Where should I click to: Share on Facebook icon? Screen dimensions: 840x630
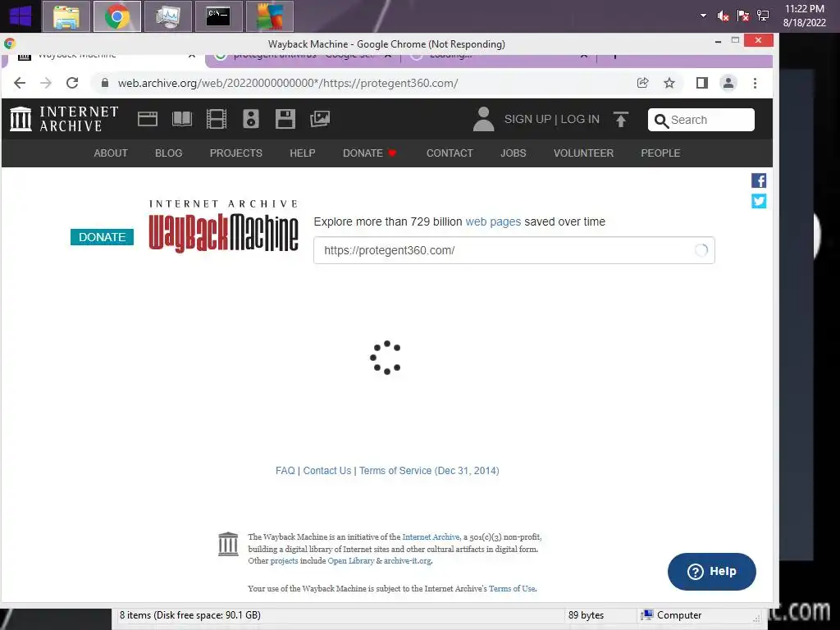(759, 180)
